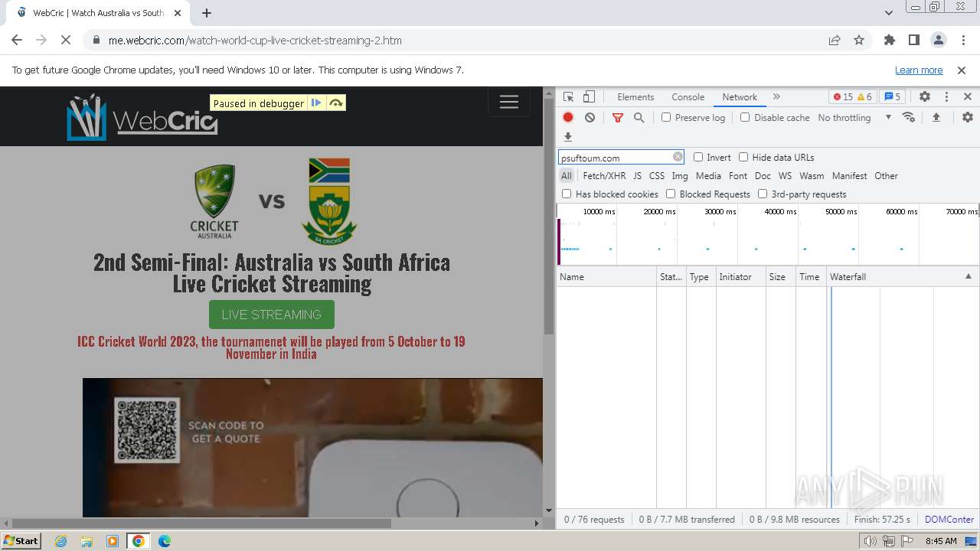Share this page icon in address bar

835,41
